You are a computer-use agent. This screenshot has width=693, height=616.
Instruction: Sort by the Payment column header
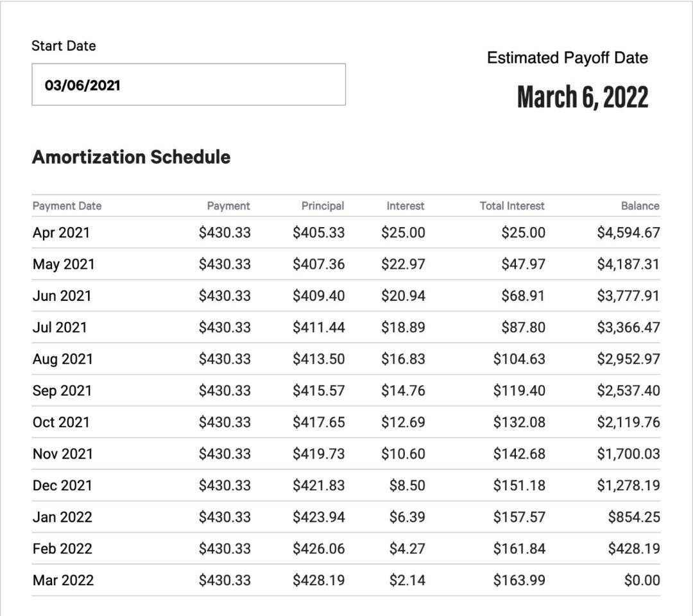(228, 206)
